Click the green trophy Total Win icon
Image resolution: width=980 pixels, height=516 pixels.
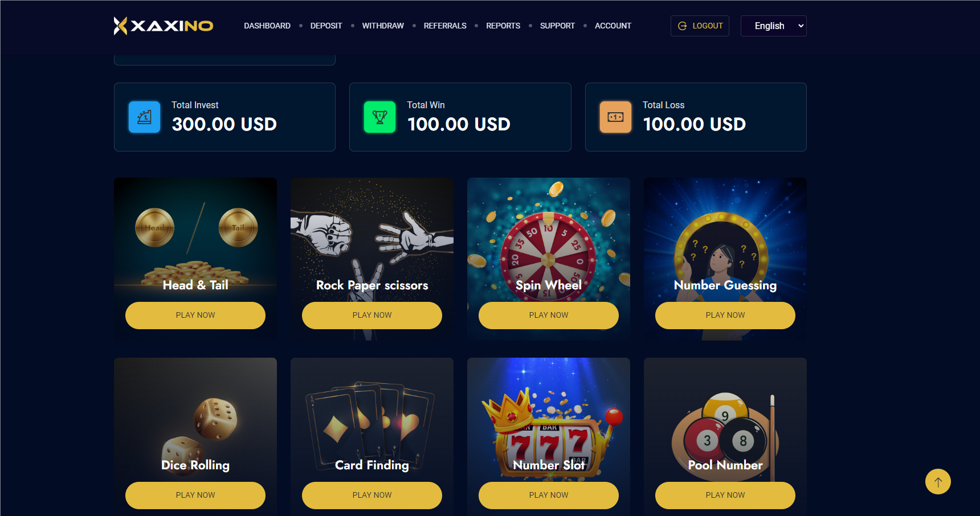coord(380,117)
